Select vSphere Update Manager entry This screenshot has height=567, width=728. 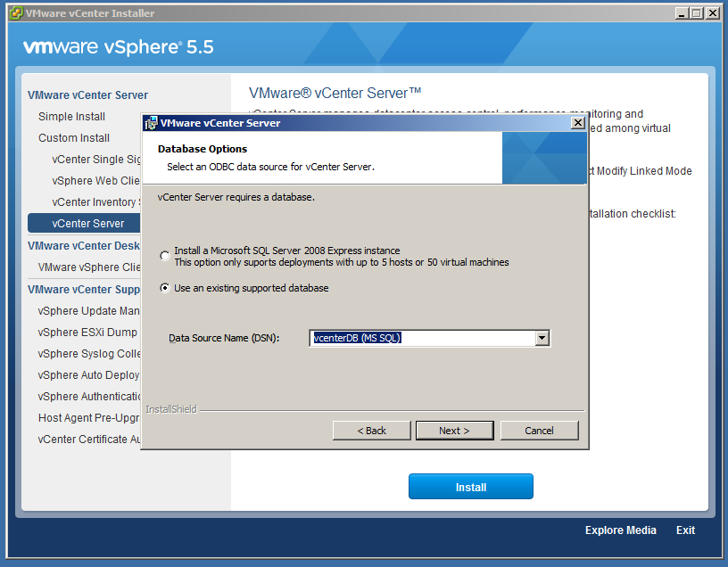pyautogui.click(x=89, y=311)
